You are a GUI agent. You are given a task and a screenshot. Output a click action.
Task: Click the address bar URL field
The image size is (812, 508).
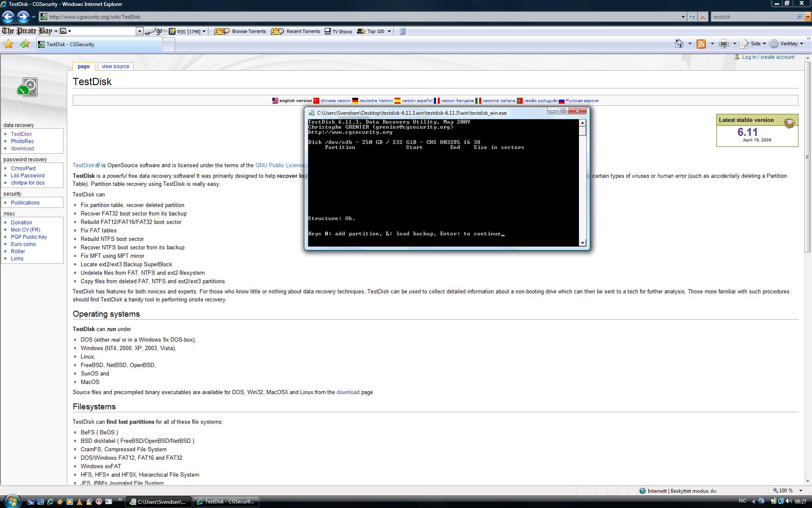[x=364, y=17]
